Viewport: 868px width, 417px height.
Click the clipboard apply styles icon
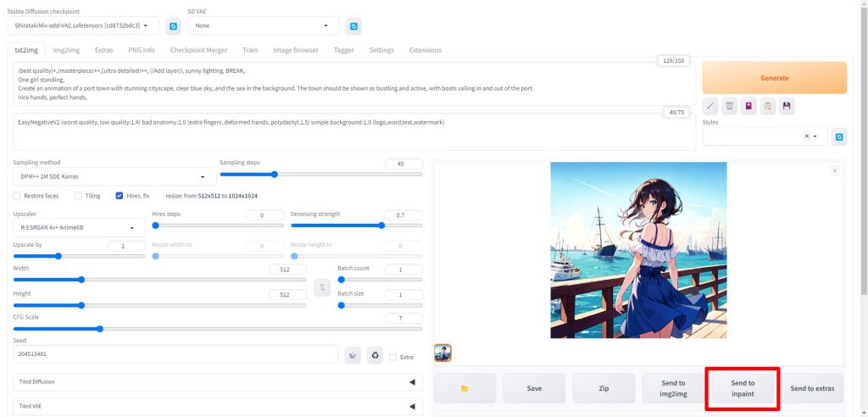[767, 106]
